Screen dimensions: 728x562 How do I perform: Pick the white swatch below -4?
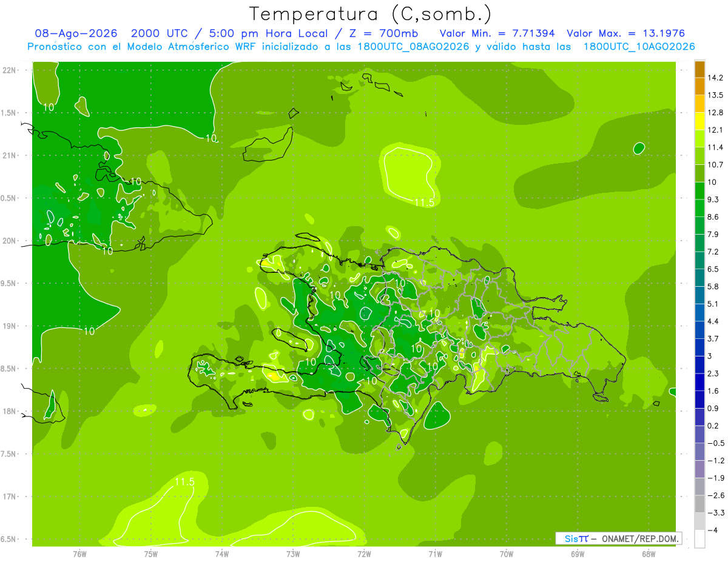pyautogui.click(x=699, y=539)
